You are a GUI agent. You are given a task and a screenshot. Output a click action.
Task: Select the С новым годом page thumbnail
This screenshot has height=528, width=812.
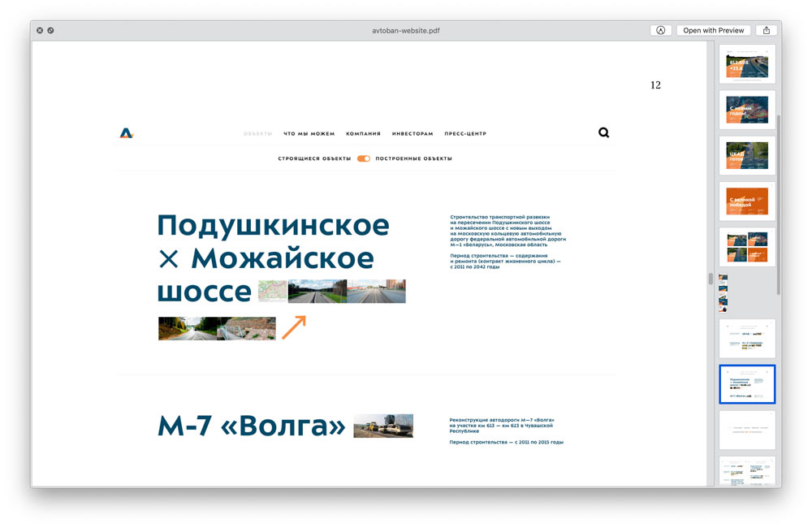(x=747, y=110)
